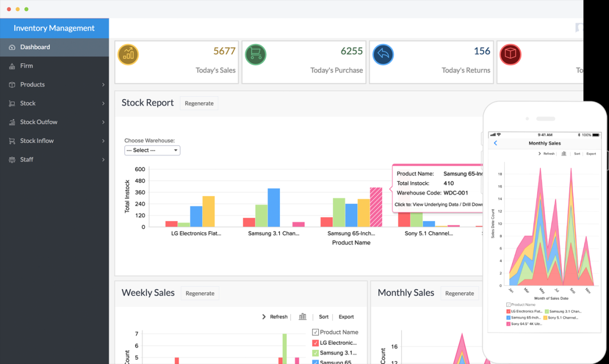Click the Today's Sales chart icon

click(x=128, y=55)
